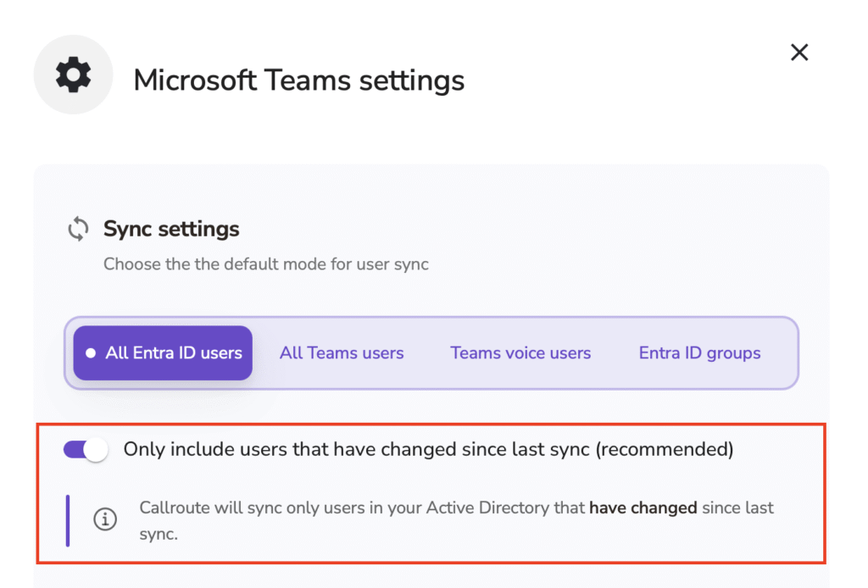Screen dimensions: 868x588
Task: Click the word 'sync.' ending the info note
Action: 159,535
